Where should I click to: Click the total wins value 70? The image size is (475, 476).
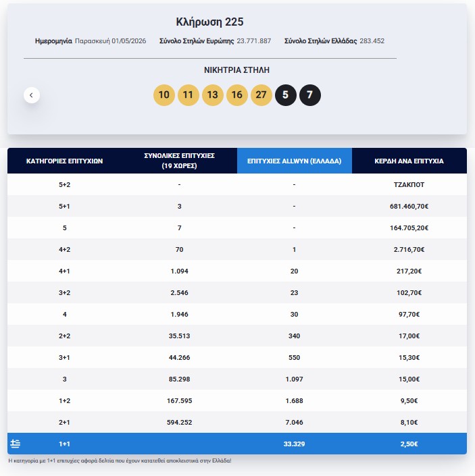179,250
